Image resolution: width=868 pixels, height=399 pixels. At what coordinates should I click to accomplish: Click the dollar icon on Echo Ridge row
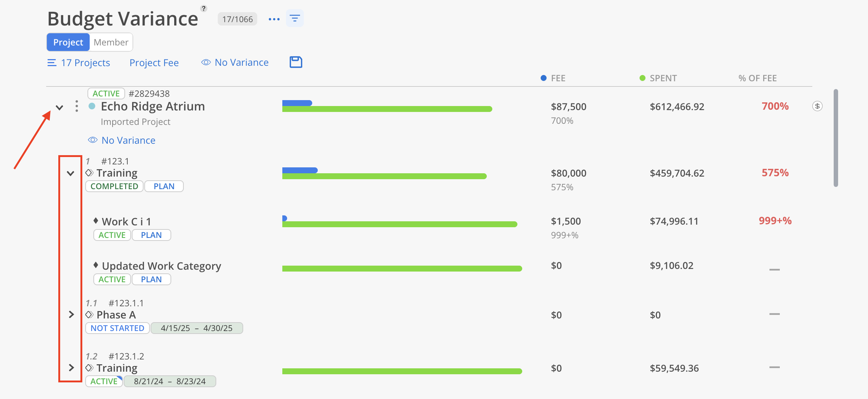817,106
